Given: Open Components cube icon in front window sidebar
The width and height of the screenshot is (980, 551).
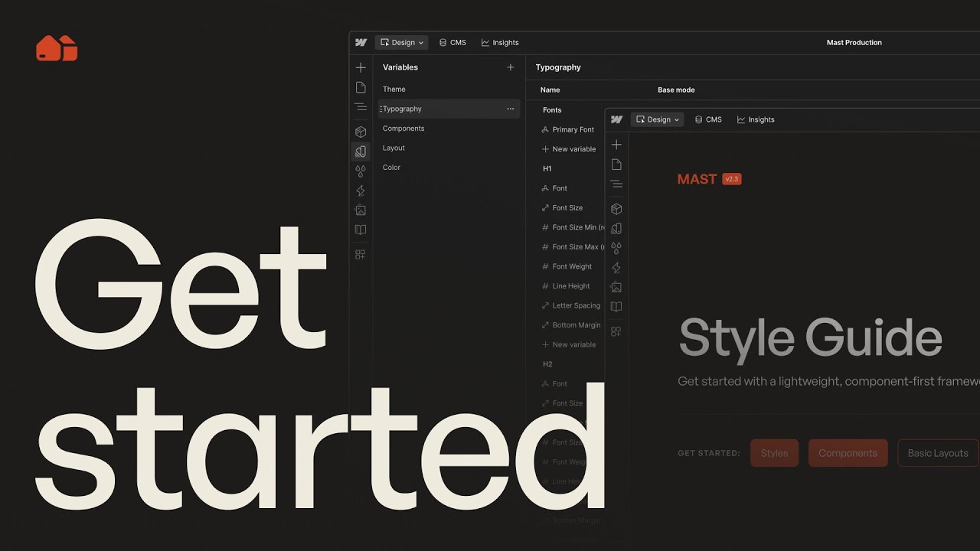Looking at the screenshot, I should tap(616, 209).
